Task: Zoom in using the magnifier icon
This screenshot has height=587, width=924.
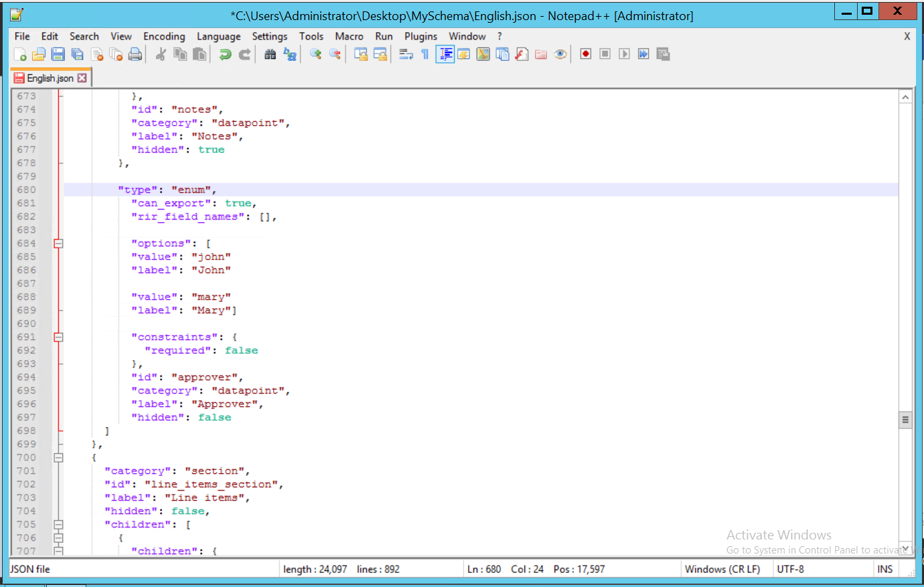Action: (315, 54)
